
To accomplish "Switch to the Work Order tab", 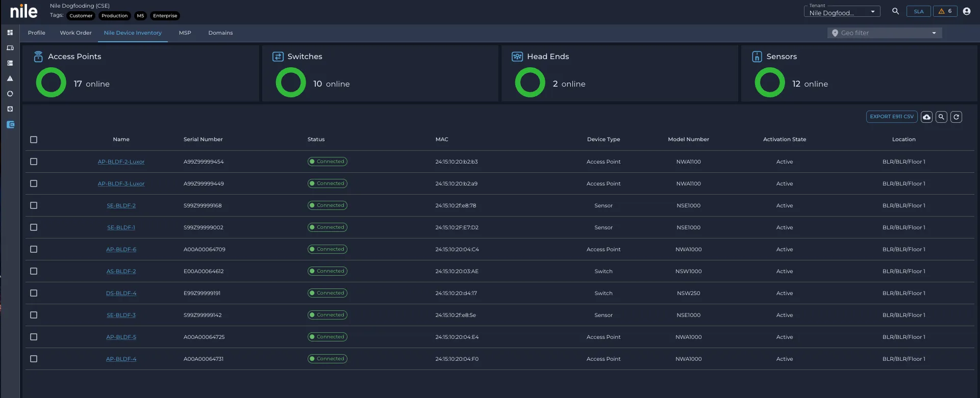I will tap(76, 33).
